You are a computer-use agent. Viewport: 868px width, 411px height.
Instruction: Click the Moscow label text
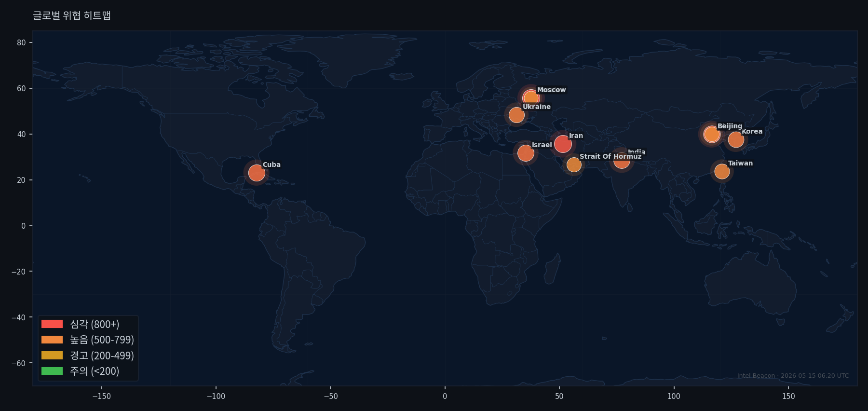tap(552, 90)
